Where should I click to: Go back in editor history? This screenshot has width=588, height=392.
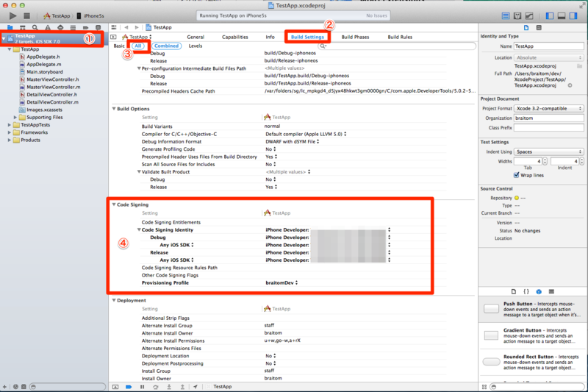[126, 27]
